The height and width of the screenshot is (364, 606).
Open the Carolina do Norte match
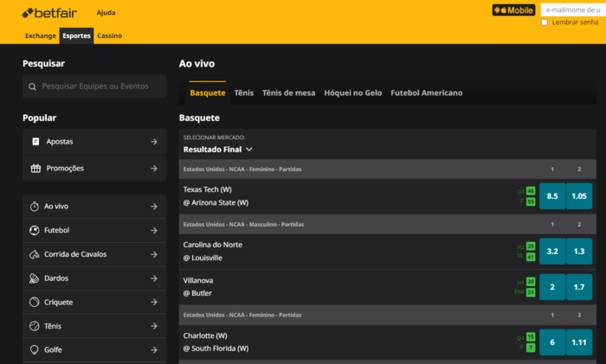213,245
